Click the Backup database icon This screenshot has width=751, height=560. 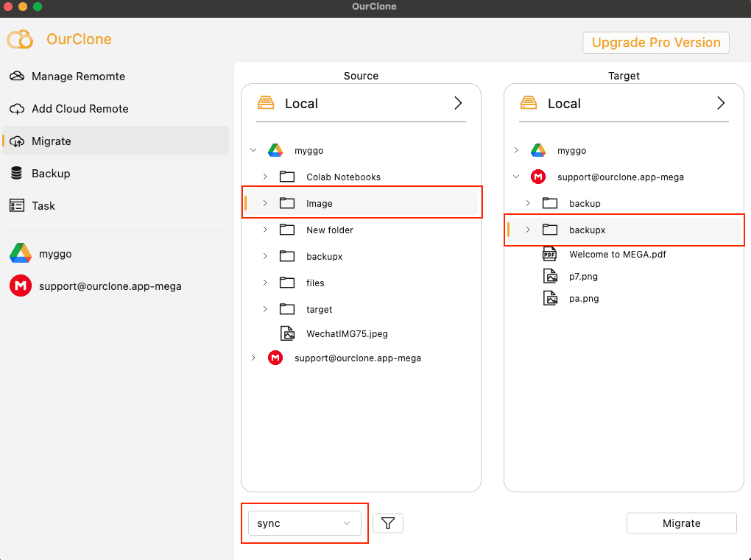pyautogui.click(x=16, y=174)
